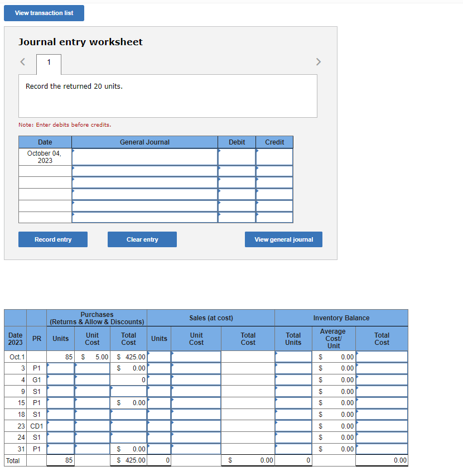Viewport: 463px width, 476px height.
Task: Click the Debit field in the first row
Action: tap(237, 157)
